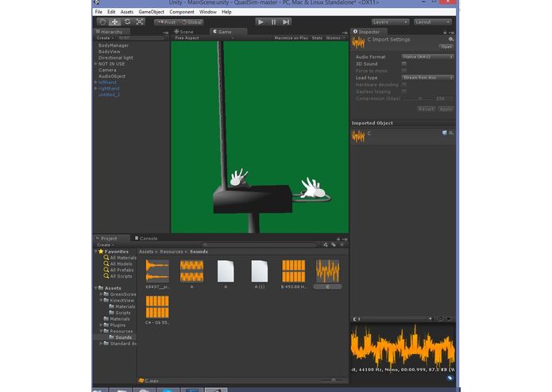Toggle the Gapless looping checkbox
Image resolution: width=552 pixels, height=392 pixels.
click(x=404, y=92)
